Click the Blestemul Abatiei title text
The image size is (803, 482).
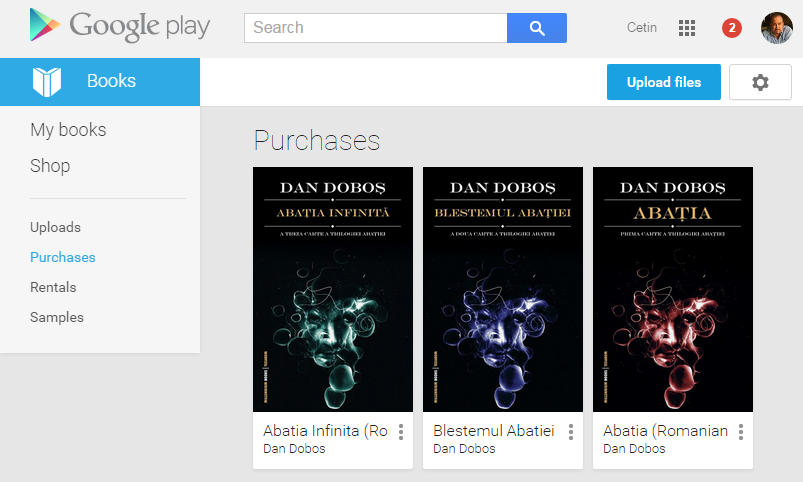[494, 431]
